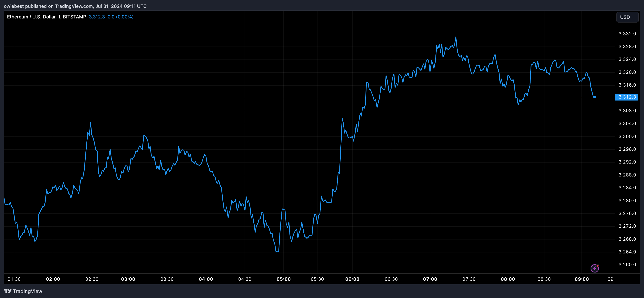Click the 3,300.0 price scale label
The width and height of the screenshot is (644, 298).
coord(627,136)
